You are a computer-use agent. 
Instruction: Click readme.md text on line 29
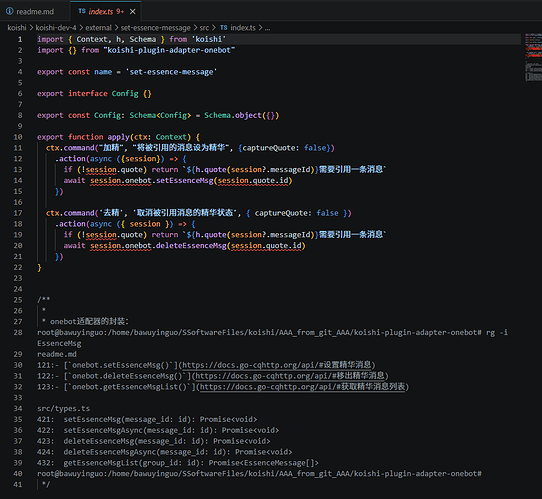[x=57, y=354]
